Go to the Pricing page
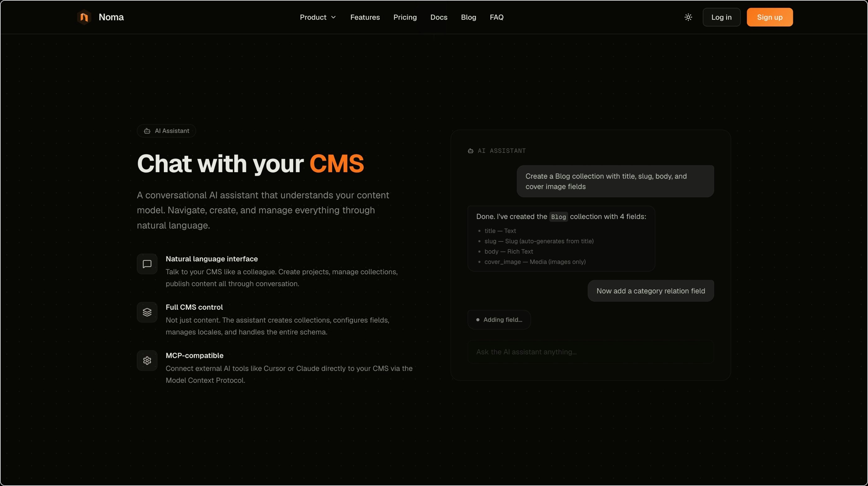868x486 pixels. point(405,17)
